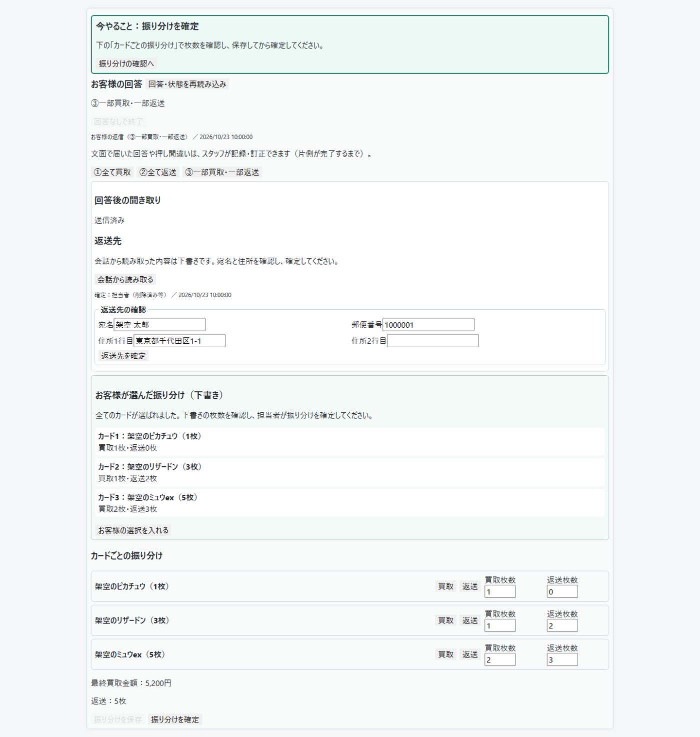The image size is (700, 737).
Task: Select ②全て返送 answer button
Action: (x=158, y=172)
